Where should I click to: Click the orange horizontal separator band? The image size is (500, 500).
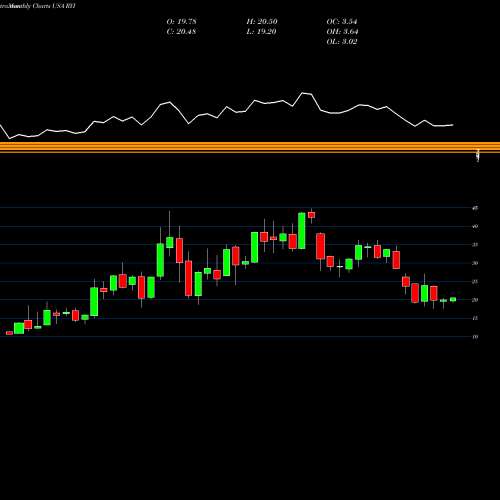(x=250, y=147)
